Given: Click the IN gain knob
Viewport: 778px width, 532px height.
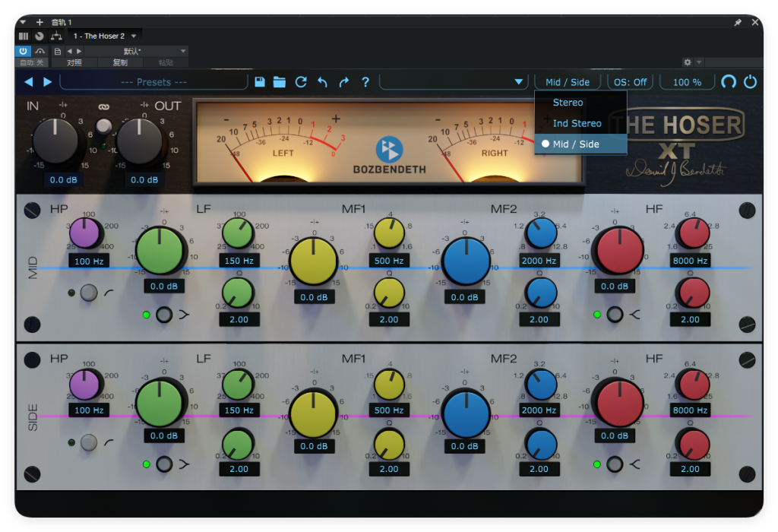Looking at the screenshot, I should [55, 141].
